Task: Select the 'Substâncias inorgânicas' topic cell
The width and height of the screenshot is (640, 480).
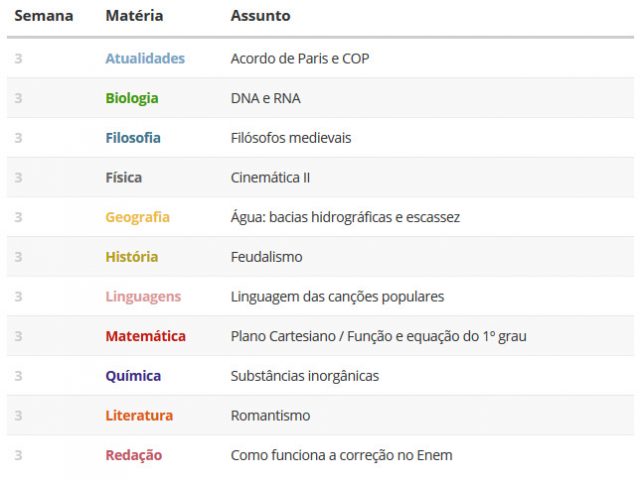Action: (x=305, y=376)
